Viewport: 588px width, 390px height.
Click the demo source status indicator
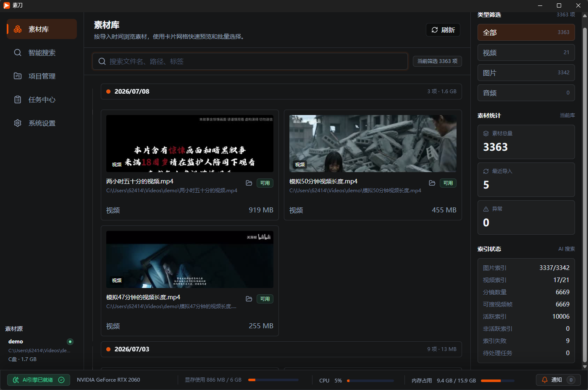tap(70, 342)
